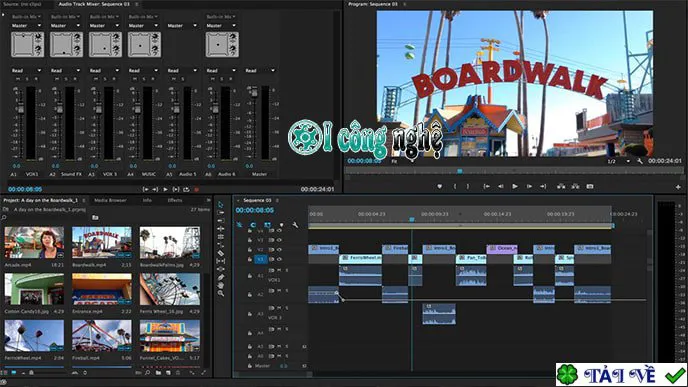The image size is (688, 387).
Task: Select Audio Track Mixer Sequence 03 tab
Action: click(94, 4)
